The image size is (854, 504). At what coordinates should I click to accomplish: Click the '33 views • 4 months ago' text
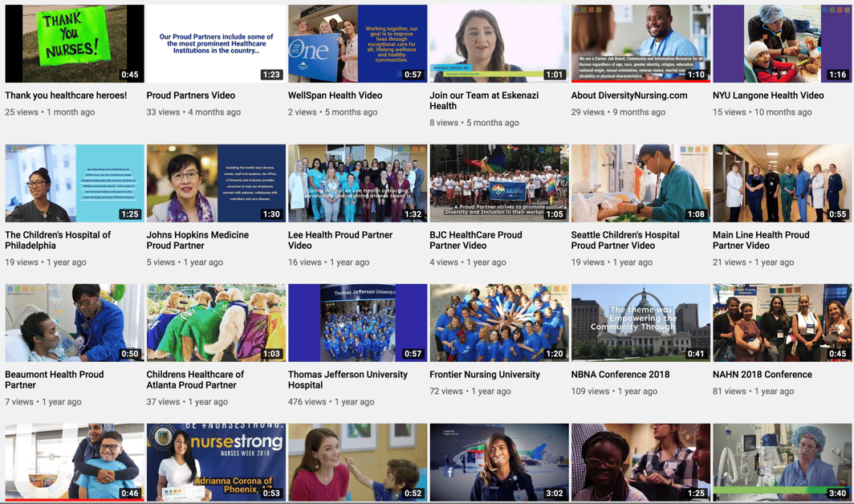pos(193,112)
